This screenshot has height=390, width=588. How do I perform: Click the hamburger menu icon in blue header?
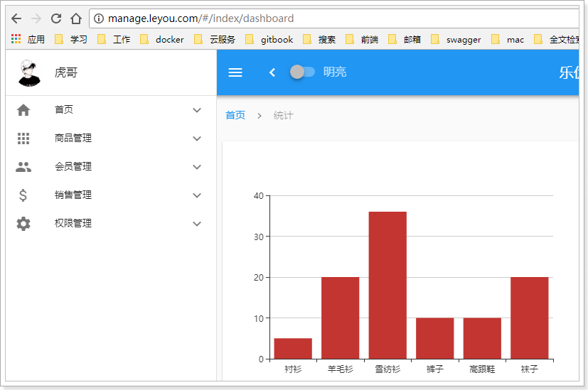235,72
